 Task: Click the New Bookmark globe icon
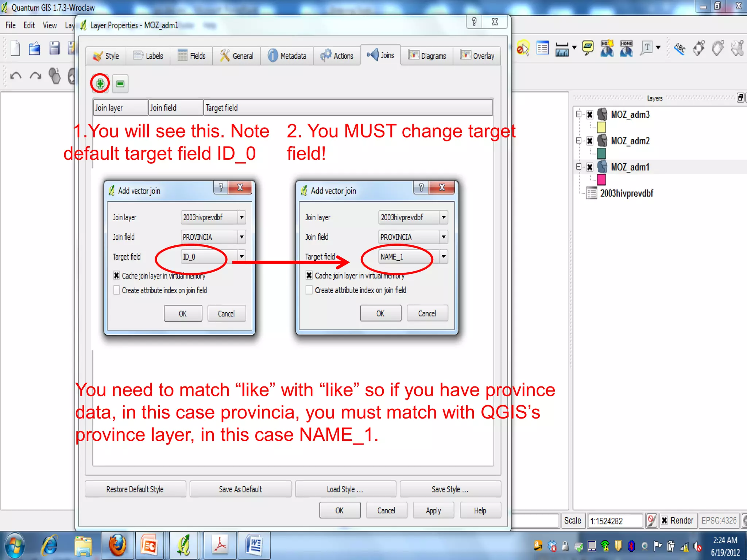click(607, 48)
